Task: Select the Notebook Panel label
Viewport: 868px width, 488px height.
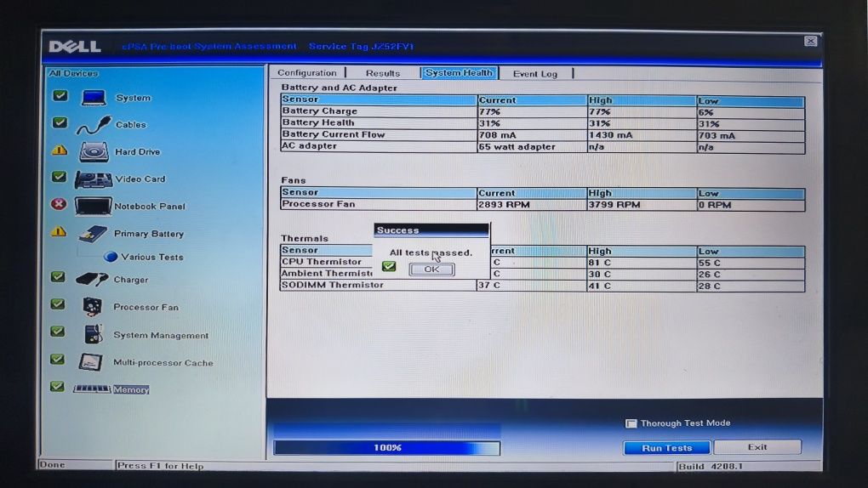Action: [150, 207]
